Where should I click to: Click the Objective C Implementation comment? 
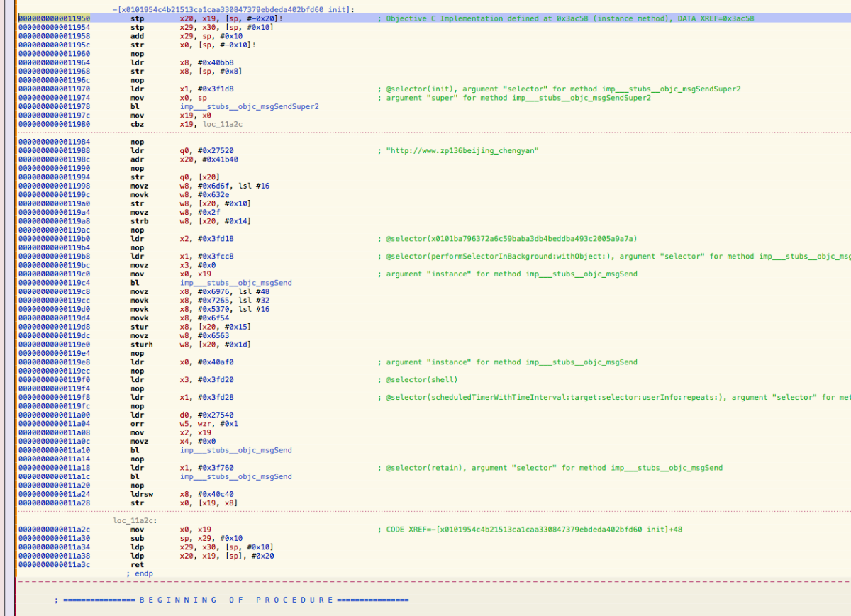click(x=566, y=18)
